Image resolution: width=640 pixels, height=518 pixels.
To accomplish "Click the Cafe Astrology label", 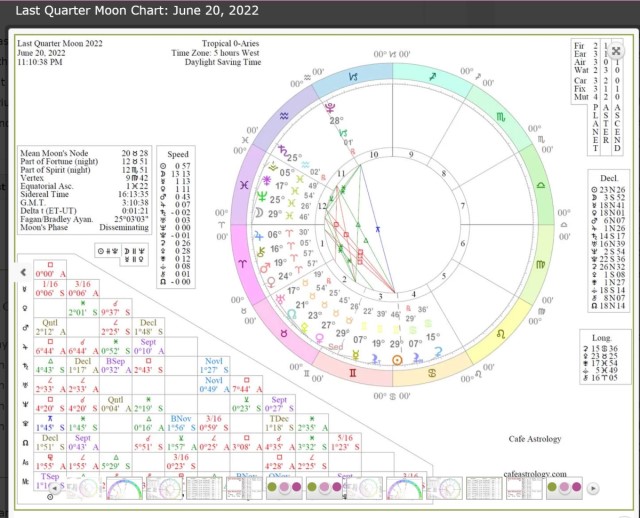I will point(535,439).
